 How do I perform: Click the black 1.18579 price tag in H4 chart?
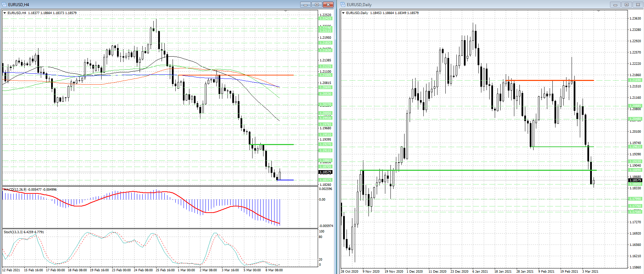pos(325,172)
